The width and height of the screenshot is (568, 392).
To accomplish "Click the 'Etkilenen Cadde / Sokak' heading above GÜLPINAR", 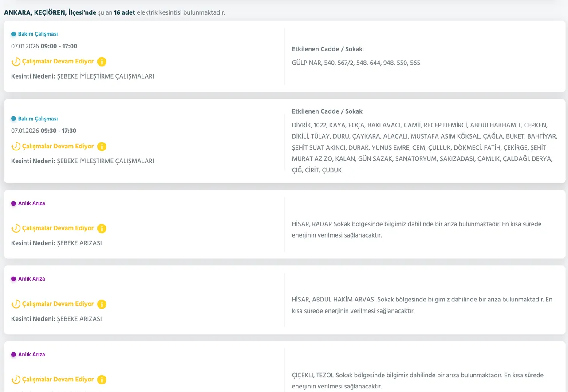I will [x=327, y=49].
